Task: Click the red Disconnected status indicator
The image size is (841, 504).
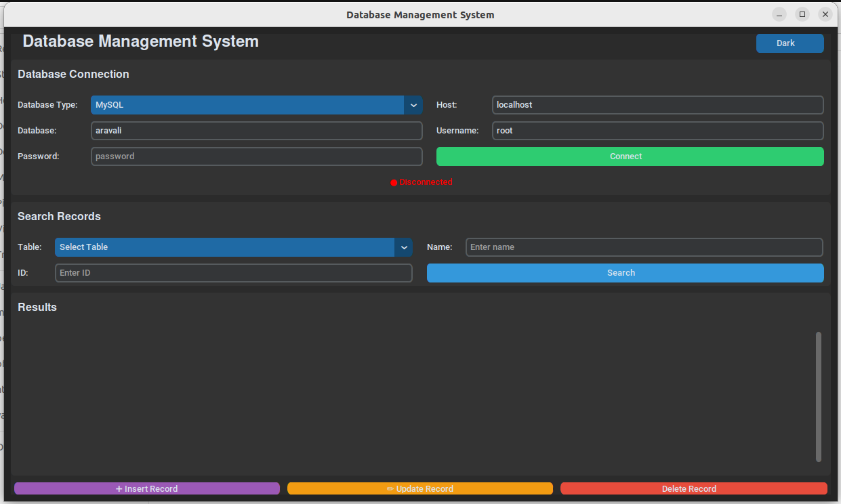Action: tap(422, 182)
